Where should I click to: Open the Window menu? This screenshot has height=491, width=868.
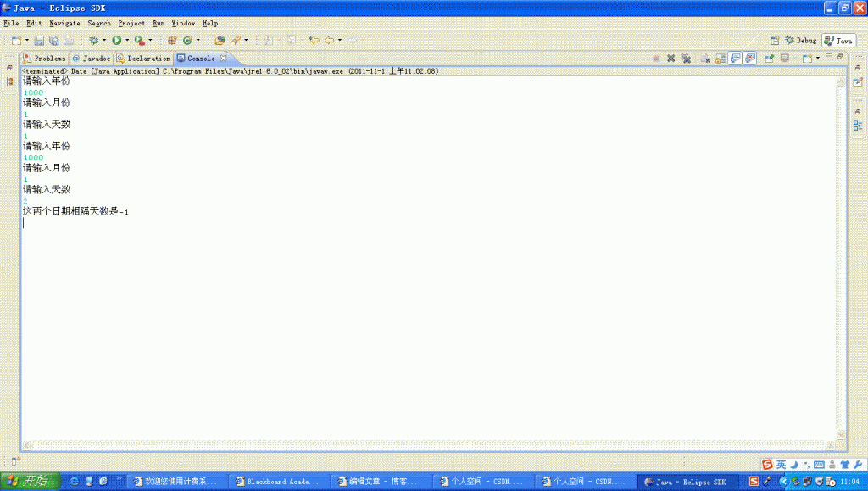[x=183, y=23]
